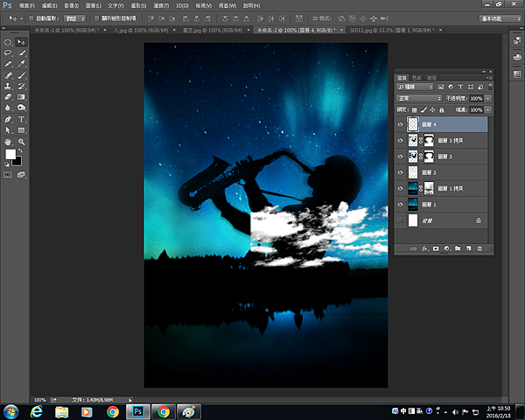Switch to the 色版 panel tab
525x420 pixels.
point(416,78)
